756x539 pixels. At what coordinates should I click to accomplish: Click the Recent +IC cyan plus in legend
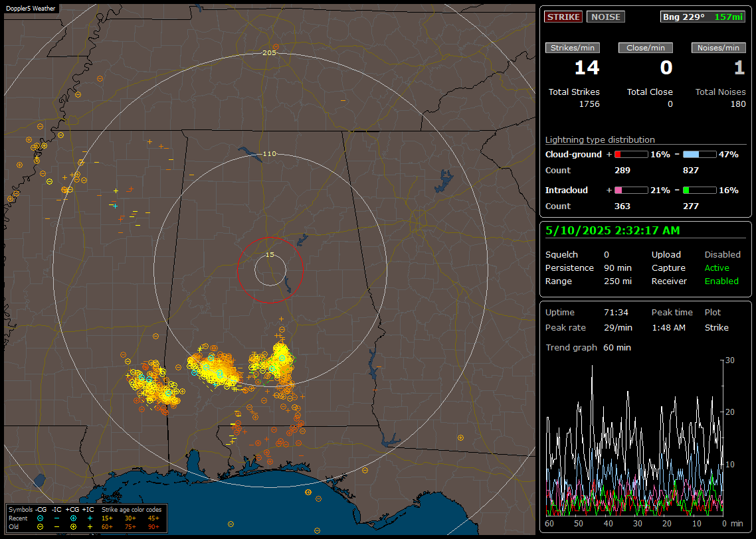pos(90,518)
